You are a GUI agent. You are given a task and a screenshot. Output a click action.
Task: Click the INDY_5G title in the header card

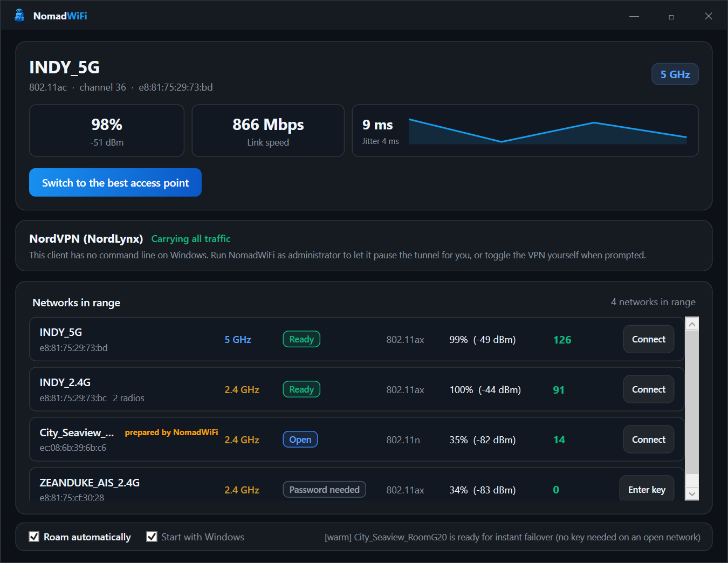(65, 67)
